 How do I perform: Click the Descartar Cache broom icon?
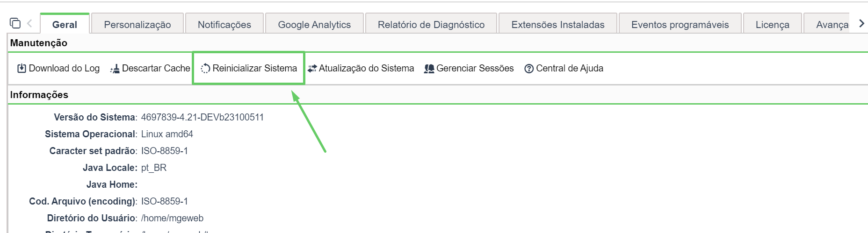pyautogui.click(x=115, y=69)
